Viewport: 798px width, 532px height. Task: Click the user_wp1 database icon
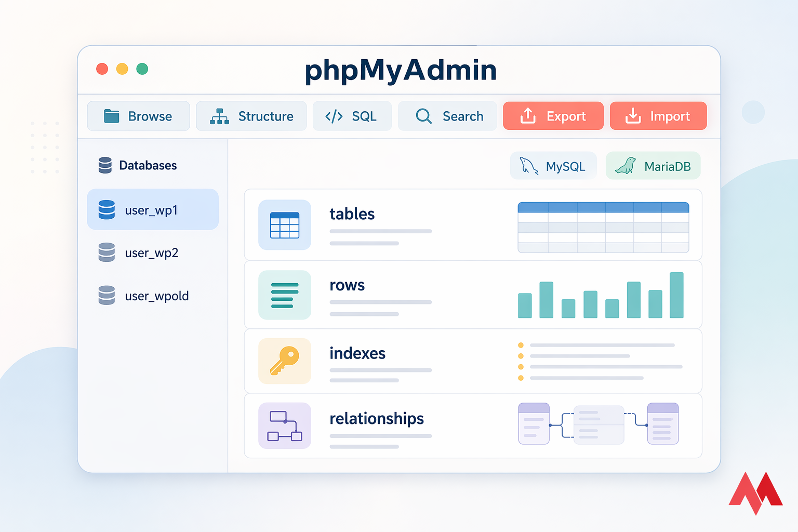[107, 210]
